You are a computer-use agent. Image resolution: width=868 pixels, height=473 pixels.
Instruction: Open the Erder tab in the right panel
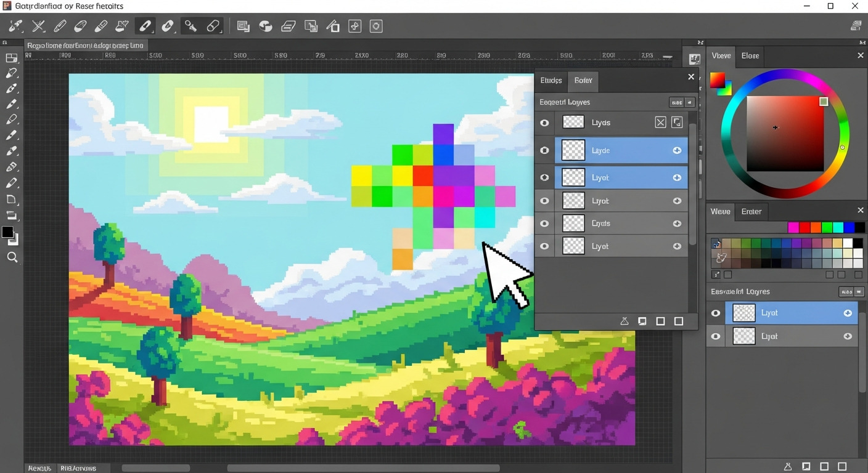coord(751,211)
